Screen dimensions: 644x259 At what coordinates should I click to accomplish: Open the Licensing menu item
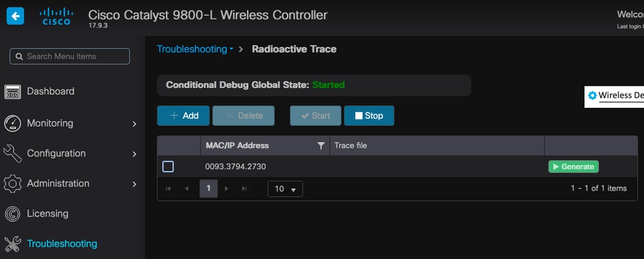tap(48, 213)
